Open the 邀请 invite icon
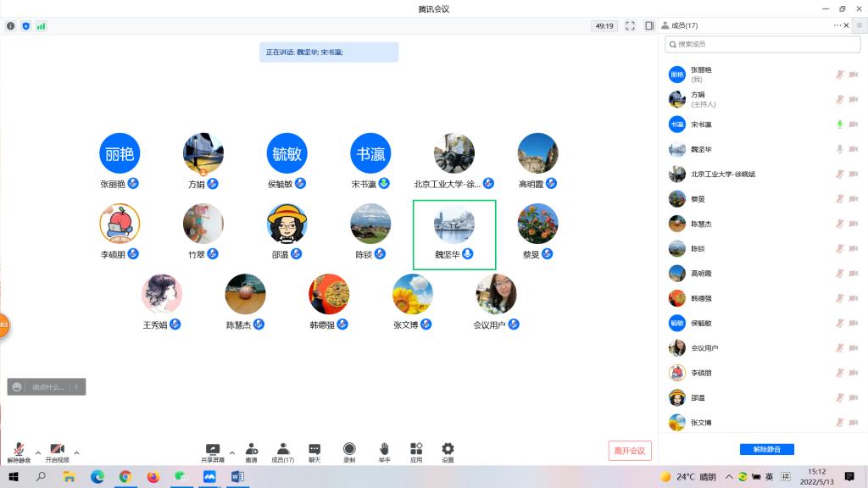The width and height of the screenshot is (868, 488). click(251, 449)
